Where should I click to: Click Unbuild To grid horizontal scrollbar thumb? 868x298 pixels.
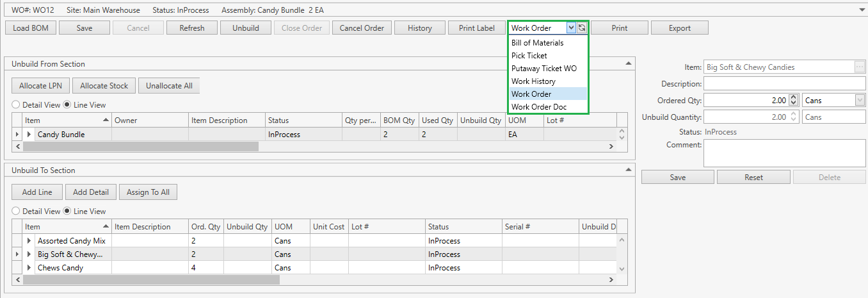pos(151,279)
